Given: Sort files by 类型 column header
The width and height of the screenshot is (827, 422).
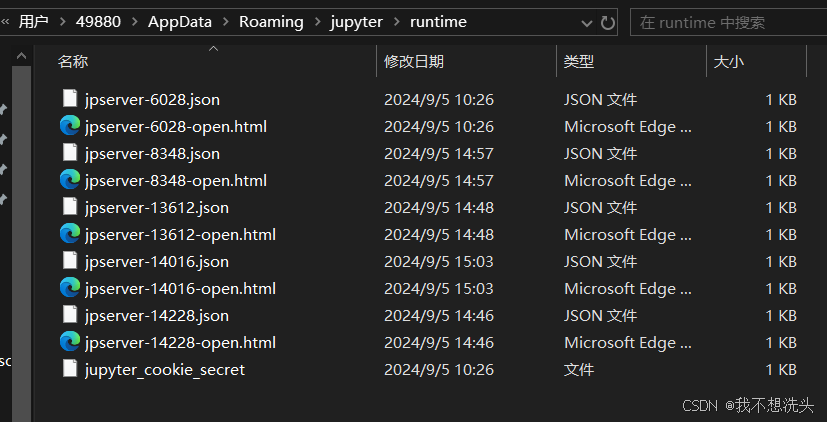Looking at the screenshot, I should [x=579, y=62].
